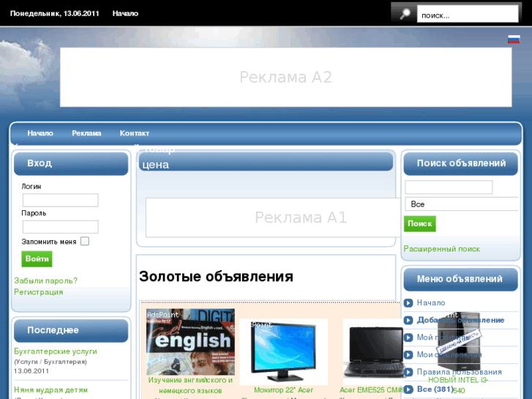Screen dimensions: 532x399
Task: Open the НОВЫЙ INTEL i3-540 ad link
Action: point(458,385)
